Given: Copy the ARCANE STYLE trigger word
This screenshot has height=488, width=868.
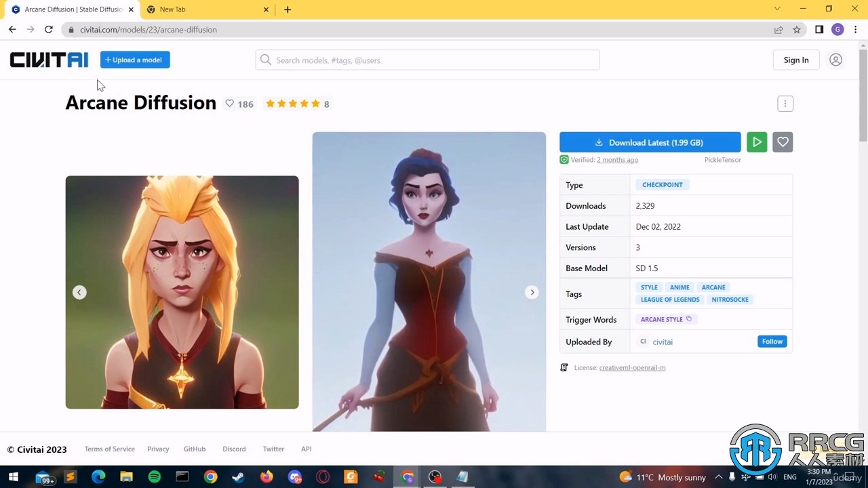Looking at the screenshot, I should click(689, 319).
